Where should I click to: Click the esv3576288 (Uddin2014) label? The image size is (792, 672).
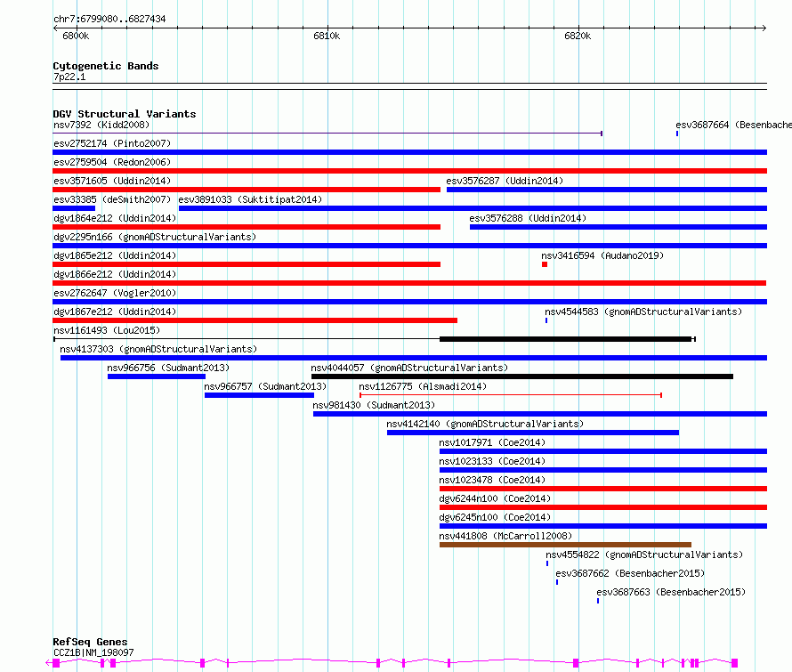[x=528, y=218]
